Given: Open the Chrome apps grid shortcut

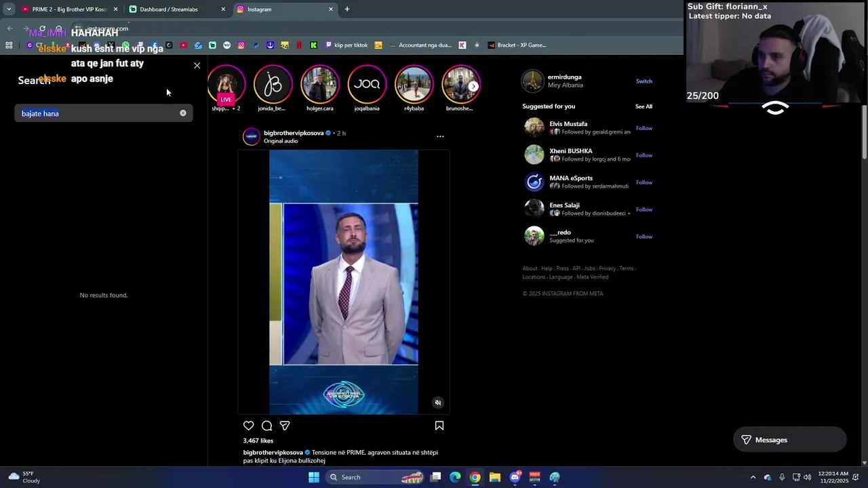Looking at the screenshot, I should click(x=9, y=45).
